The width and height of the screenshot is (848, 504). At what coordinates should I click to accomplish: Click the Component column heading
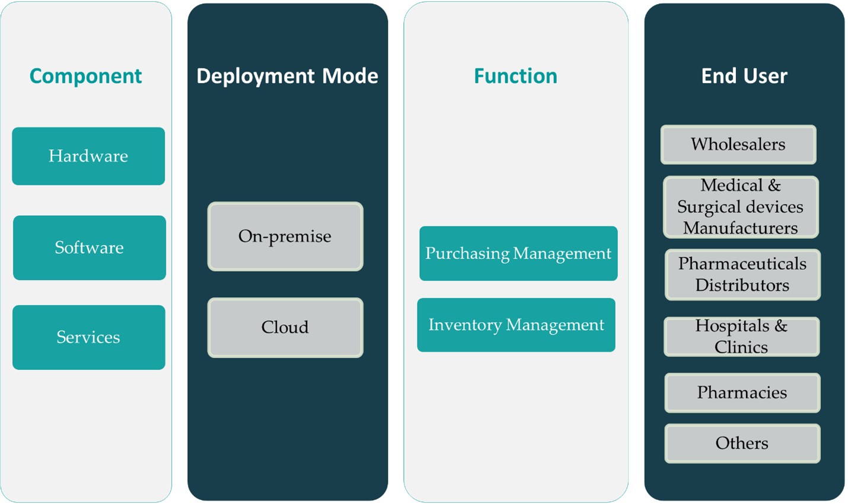[86, 76]
